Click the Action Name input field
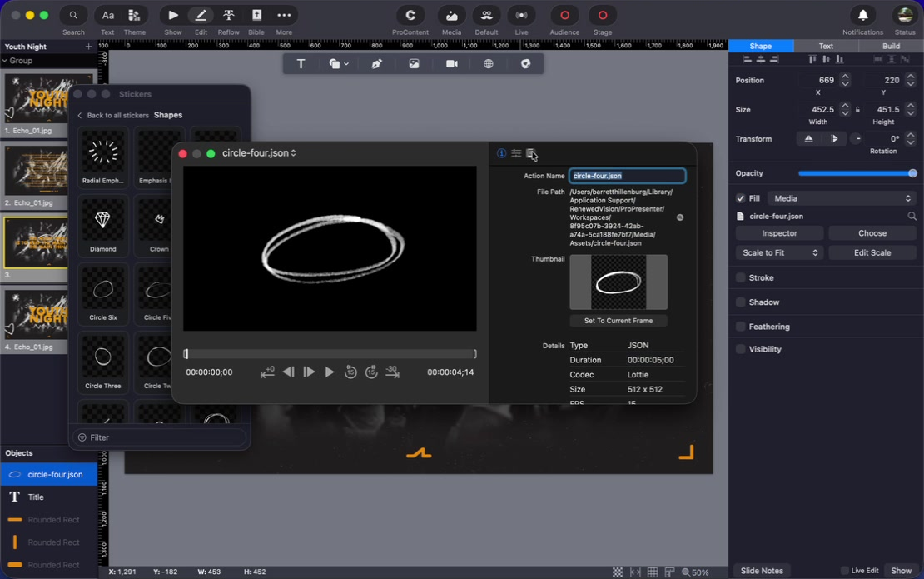 click(627, 176)
